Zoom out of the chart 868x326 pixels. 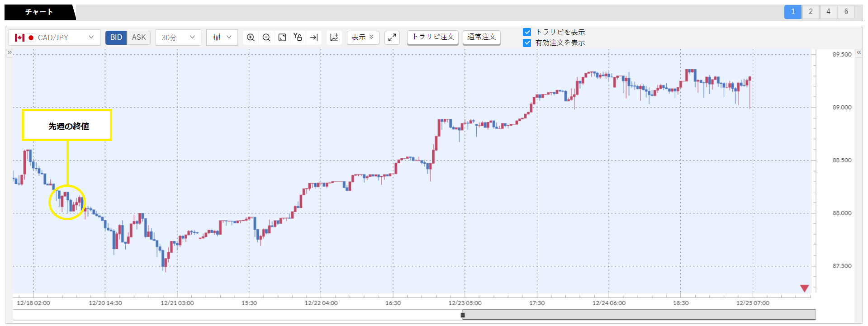(x=266, y=38)
